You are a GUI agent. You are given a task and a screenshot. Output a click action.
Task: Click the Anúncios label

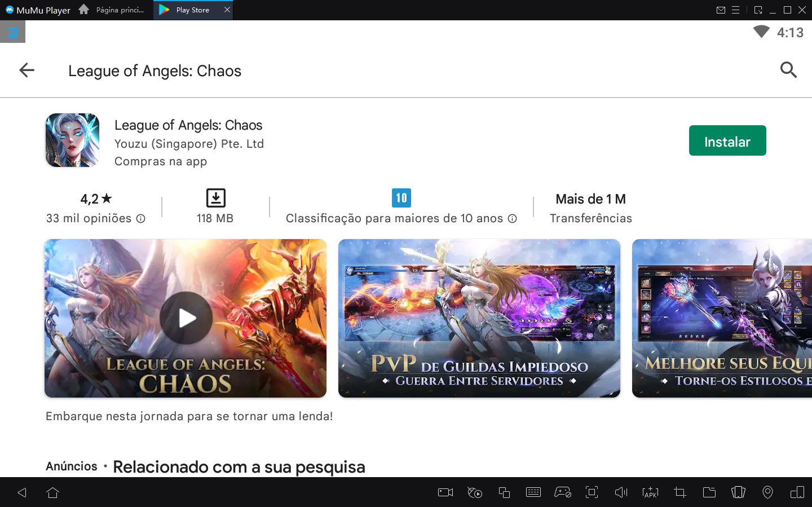coord(72,466)
